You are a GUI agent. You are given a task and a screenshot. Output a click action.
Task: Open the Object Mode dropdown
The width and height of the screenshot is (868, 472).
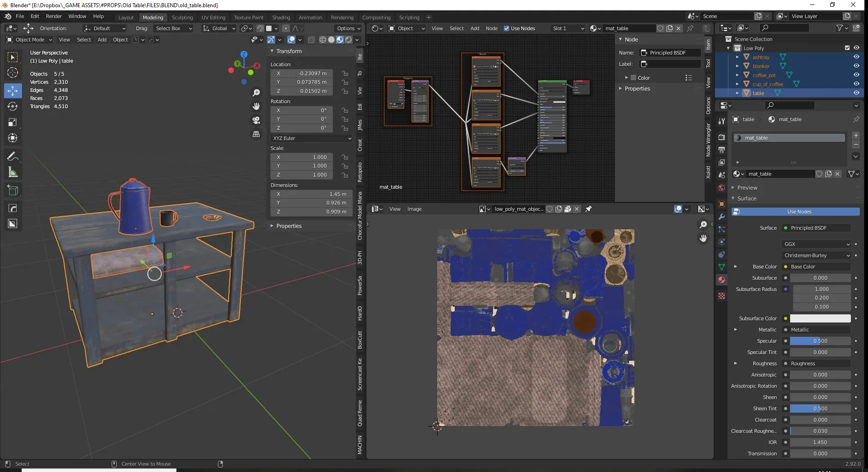(x=30, y=40)
